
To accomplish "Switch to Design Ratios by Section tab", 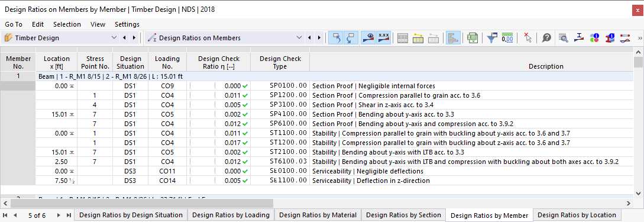I will [403, 214].
